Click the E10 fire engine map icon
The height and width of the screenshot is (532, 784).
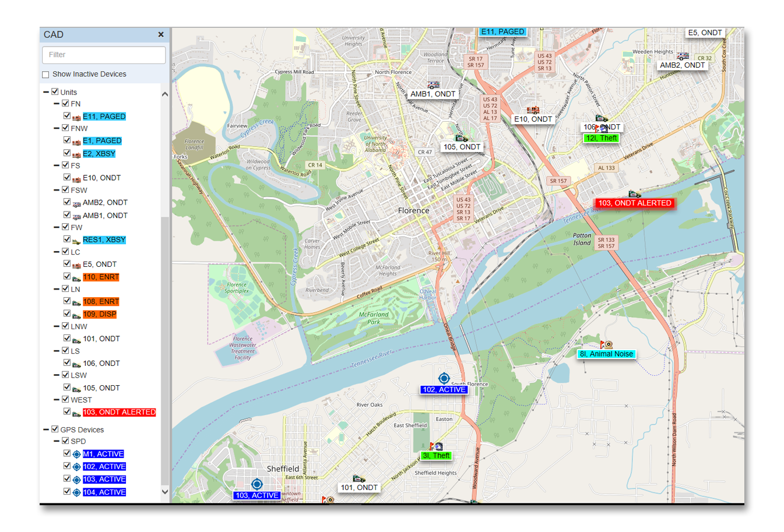533,110
